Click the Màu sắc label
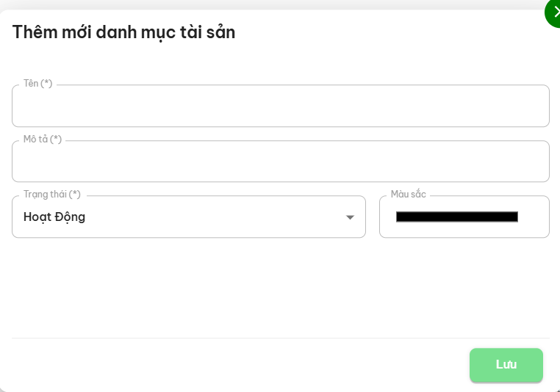 tap(408, 195)
